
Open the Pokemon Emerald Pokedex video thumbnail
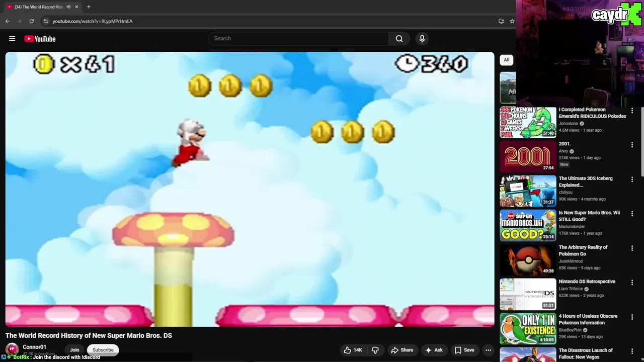click(x=528, y=122)
